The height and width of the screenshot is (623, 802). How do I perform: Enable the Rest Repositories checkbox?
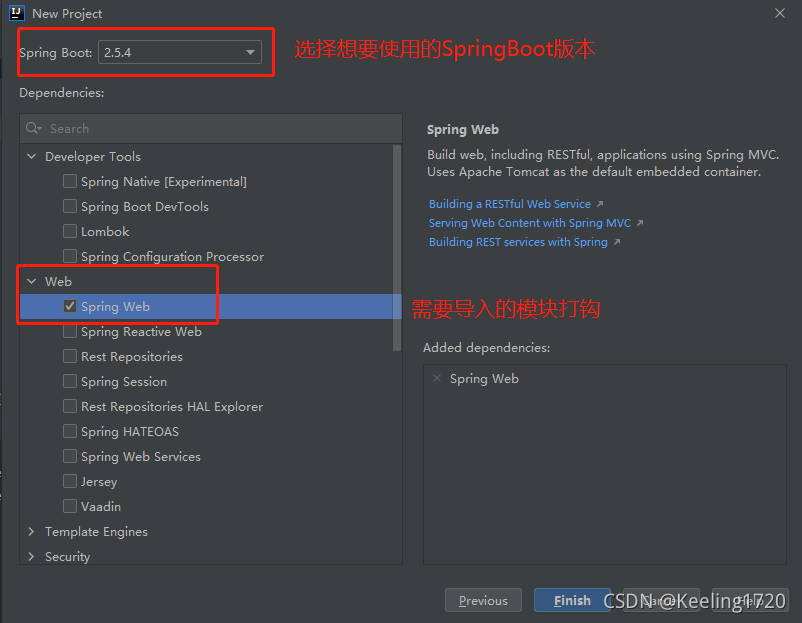coord(70,356)
